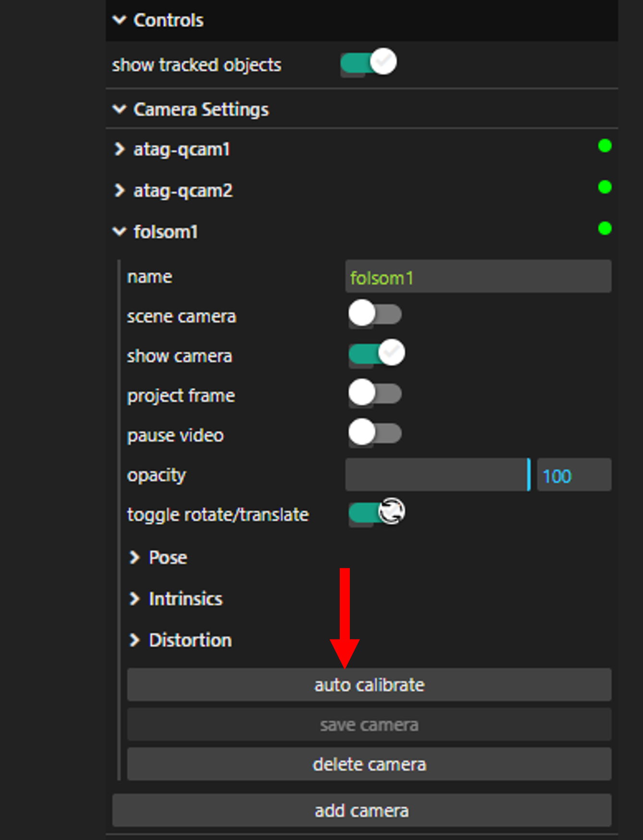643x840 pixels.
Task: Adjust the opacity slider
Action: pos(436,475)
